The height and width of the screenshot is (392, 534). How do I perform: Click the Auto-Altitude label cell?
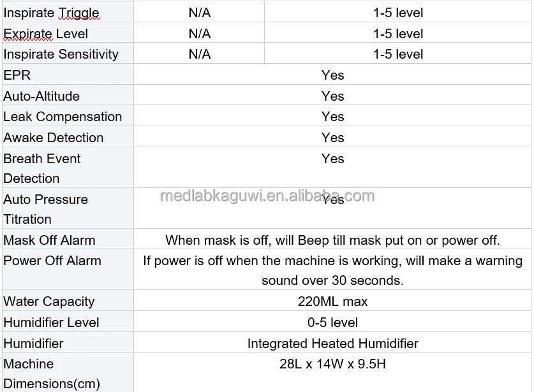pos(41,96)
